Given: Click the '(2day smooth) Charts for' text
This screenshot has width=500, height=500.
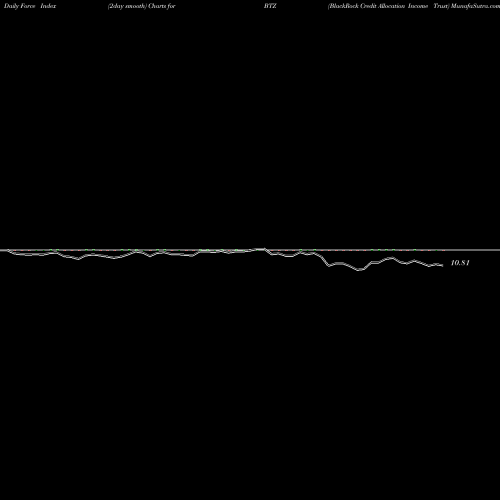Looking at the screenshot, I should point(142,6).
